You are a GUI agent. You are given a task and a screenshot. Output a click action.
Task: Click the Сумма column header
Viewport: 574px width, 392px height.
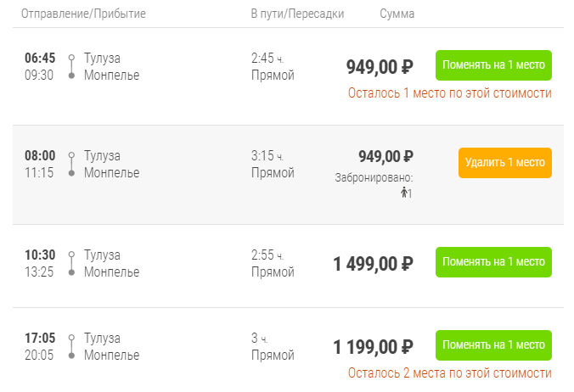tap(397, 14)
